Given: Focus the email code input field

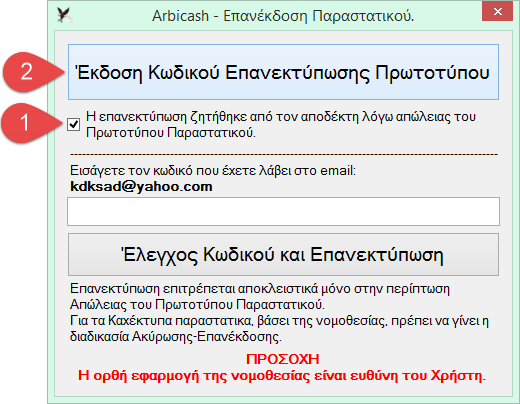Looking at the screenshot, I should point(283,211).
